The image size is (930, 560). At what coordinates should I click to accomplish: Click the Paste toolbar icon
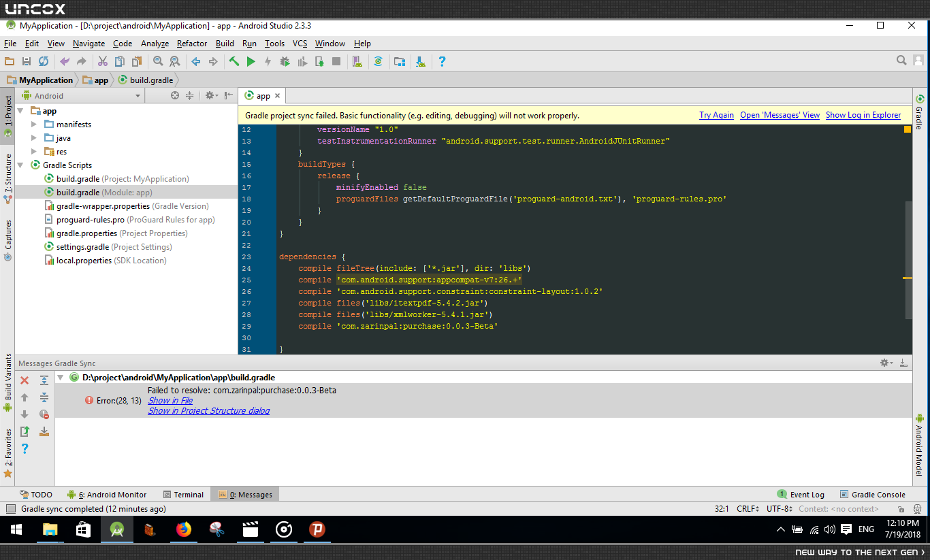(137, 61)
